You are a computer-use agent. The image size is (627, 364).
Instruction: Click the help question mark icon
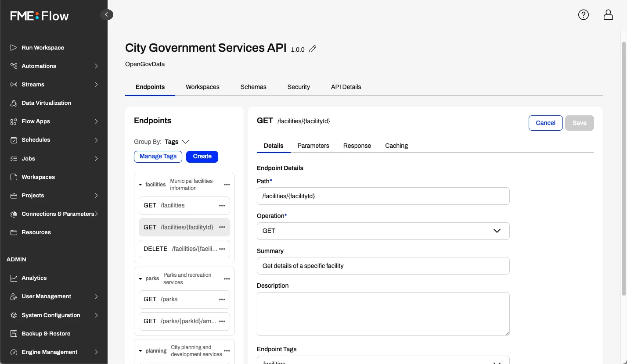[583, 15]
